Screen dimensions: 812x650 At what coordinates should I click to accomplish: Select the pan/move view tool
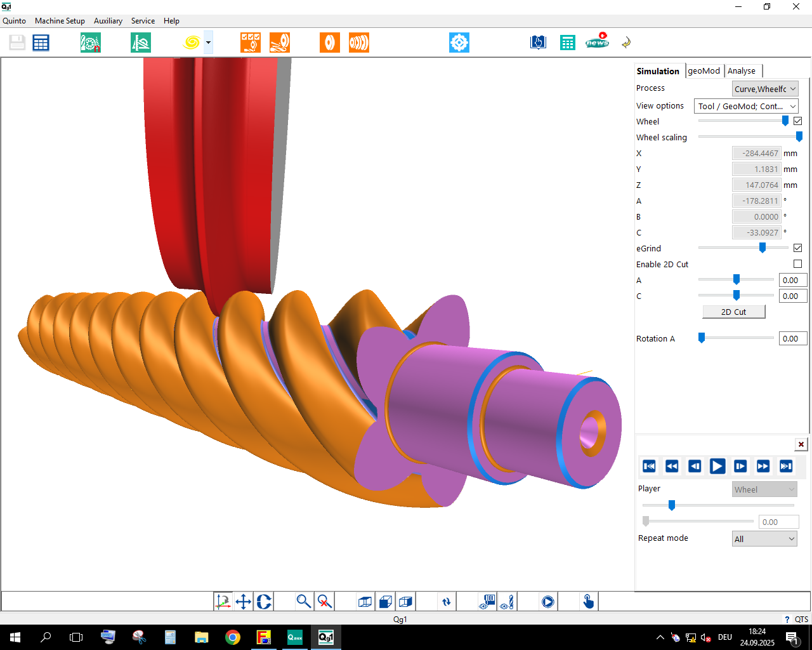pyautogui.click(x=244, y=602)
